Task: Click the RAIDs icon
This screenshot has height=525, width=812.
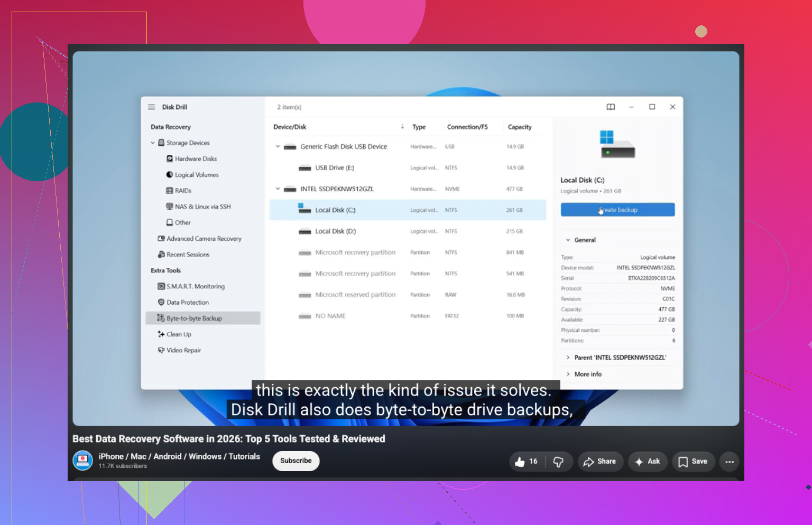Action: click(x=170, y=190)
